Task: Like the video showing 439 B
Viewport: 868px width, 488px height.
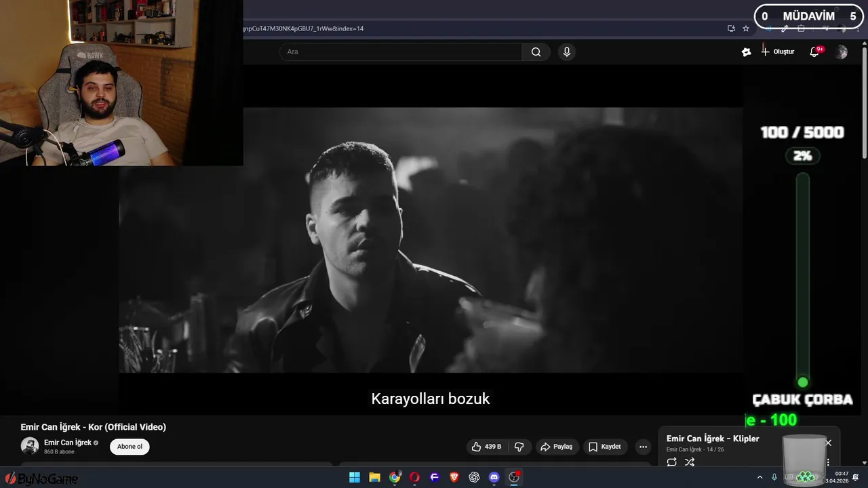Action: (486, 447)
